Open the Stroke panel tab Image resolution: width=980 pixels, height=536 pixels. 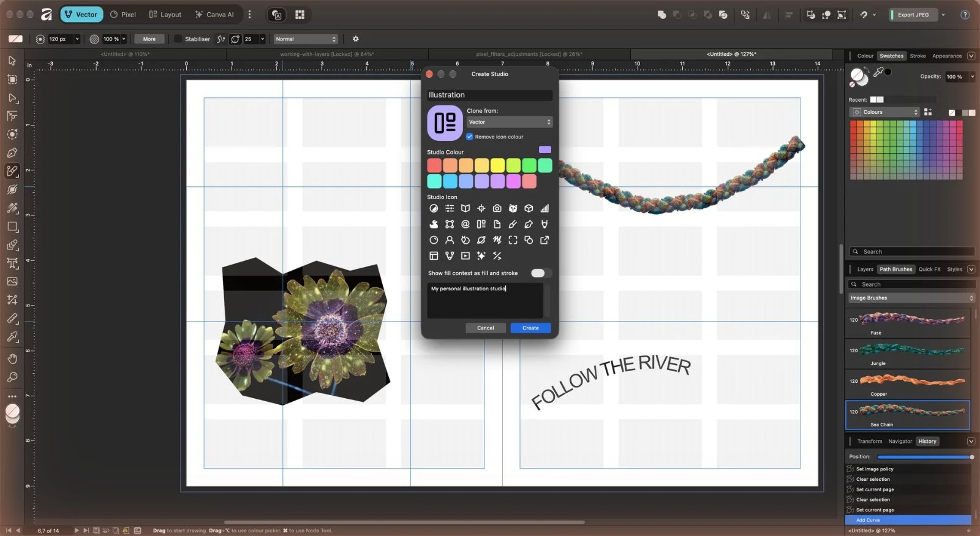click(918, 56)
